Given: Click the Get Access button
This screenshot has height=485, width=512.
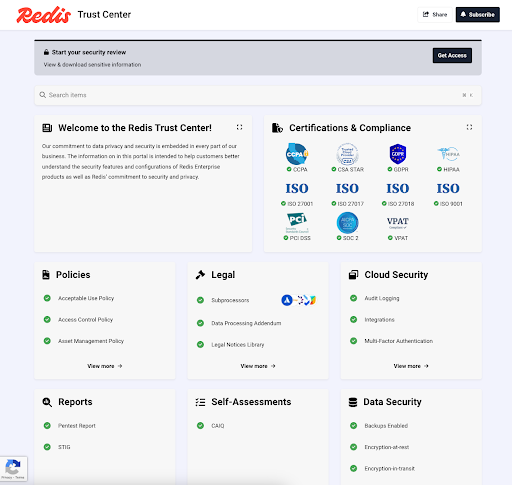Looking at the screenshot, I should pyautogui.click(x=452, y=55).
